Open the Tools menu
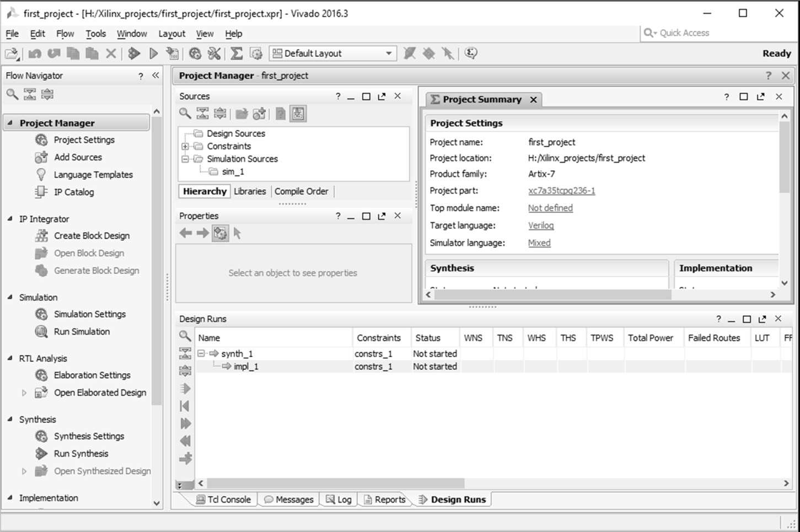The image size is (800, 532). [95, 34]
